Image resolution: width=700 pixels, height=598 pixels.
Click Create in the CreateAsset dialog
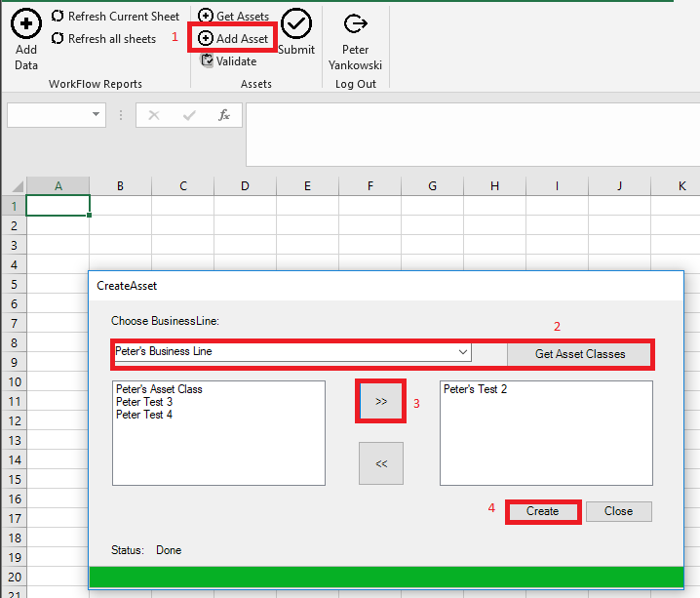[x=543, y=511]
